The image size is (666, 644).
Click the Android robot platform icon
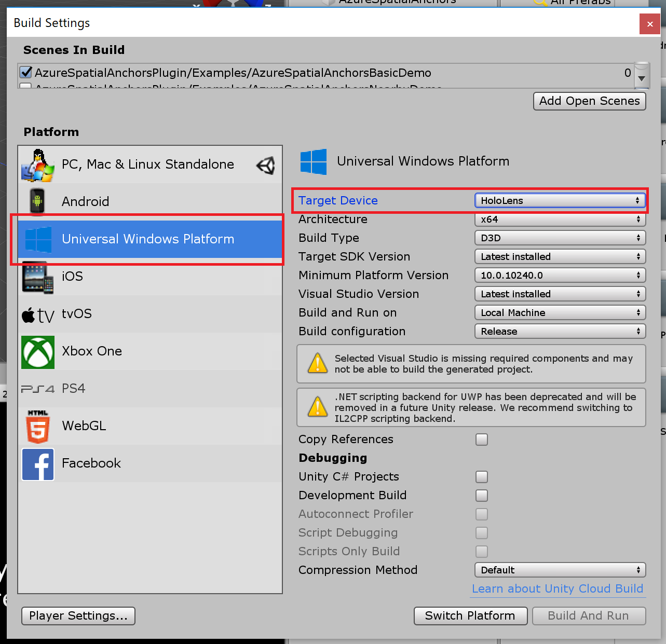point(37,201)
